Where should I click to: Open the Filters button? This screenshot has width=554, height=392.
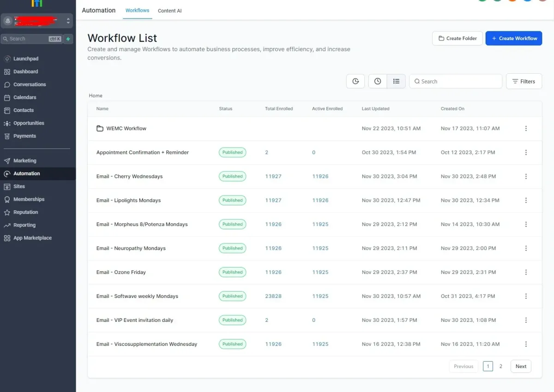point(524,81)
